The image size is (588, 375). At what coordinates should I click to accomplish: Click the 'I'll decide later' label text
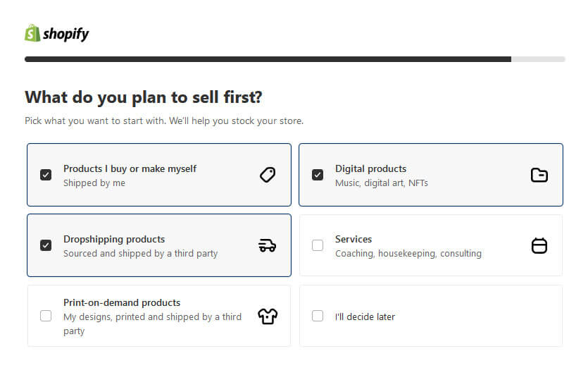tap(365, 316)
